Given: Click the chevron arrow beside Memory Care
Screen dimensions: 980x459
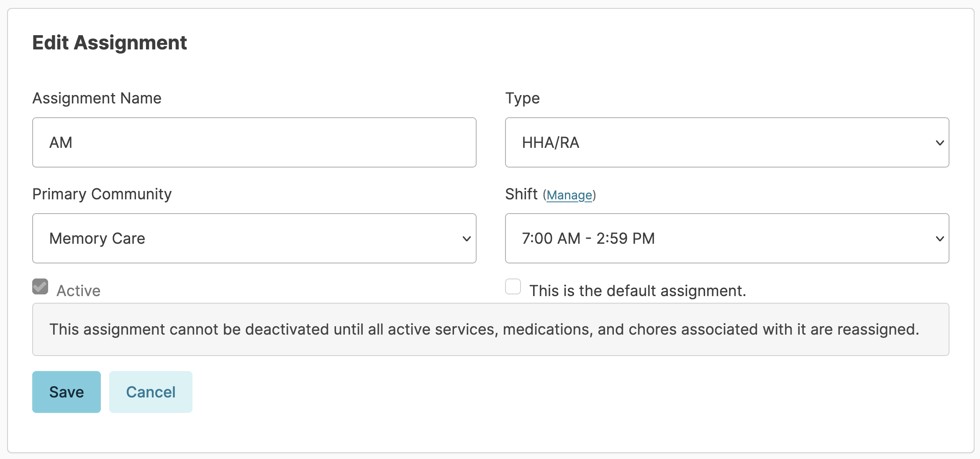Looking at the screenshot, I should pos(467,239).
